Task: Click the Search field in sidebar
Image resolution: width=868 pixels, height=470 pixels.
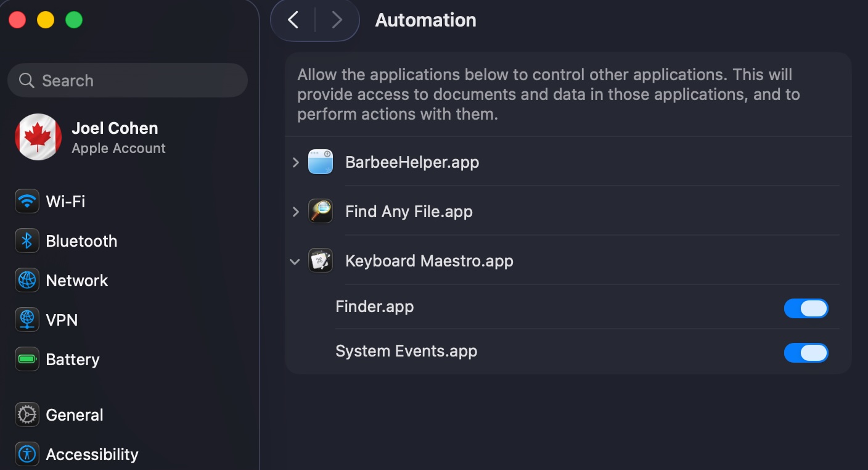Action: click(128, 80)
